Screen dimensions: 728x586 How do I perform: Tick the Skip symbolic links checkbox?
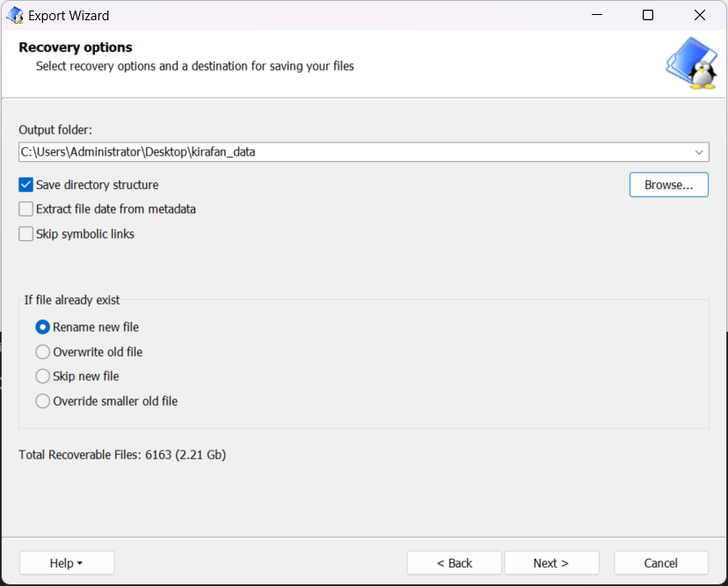coord(26,234)
